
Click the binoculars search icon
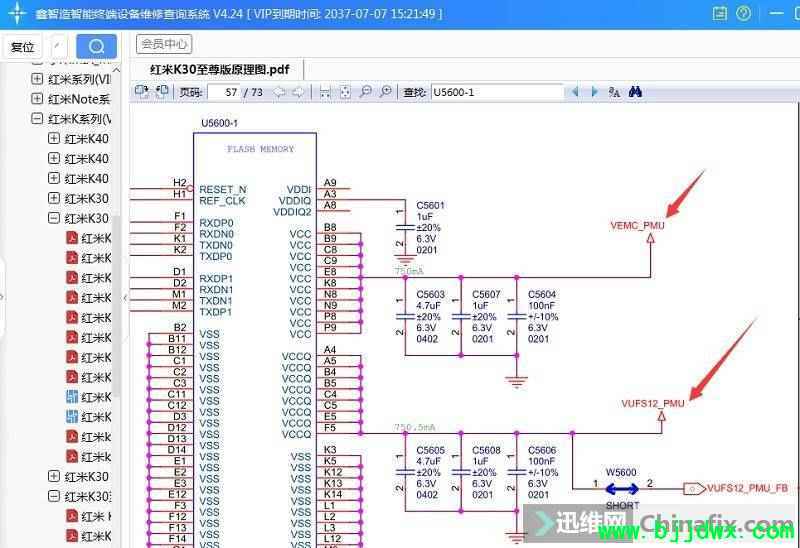(x=635, y=92)
